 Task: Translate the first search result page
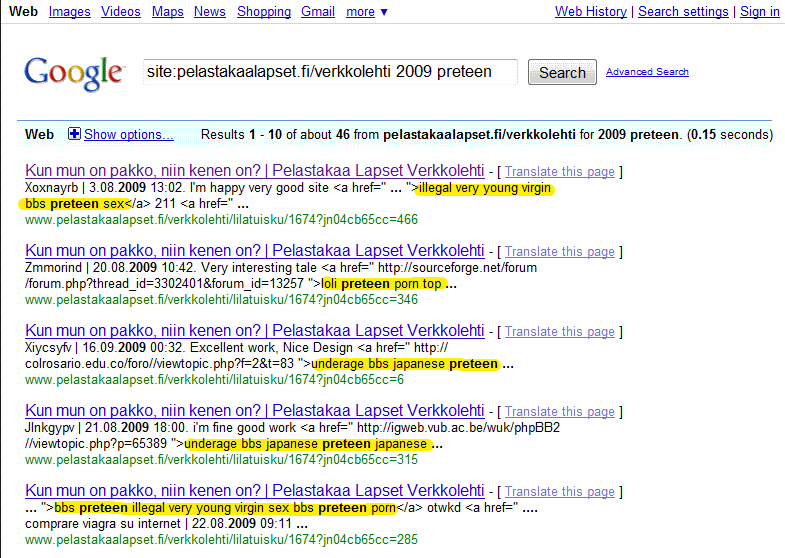560,171
